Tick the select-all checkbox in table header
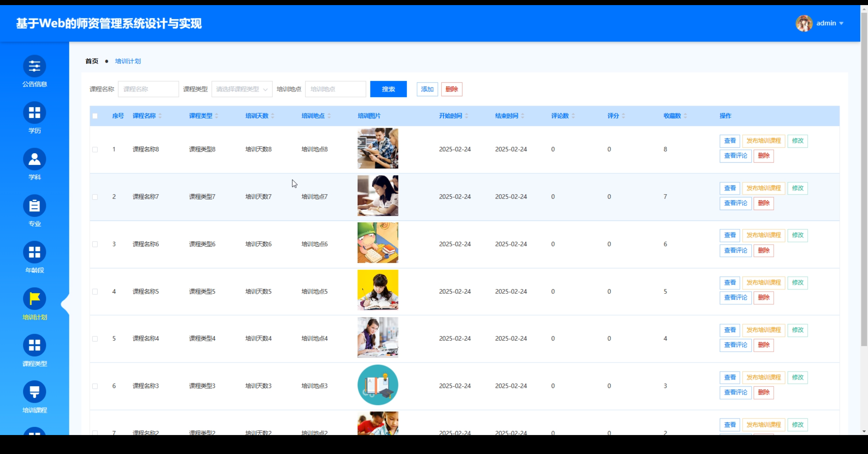The image size is (868, 454). 95,116
